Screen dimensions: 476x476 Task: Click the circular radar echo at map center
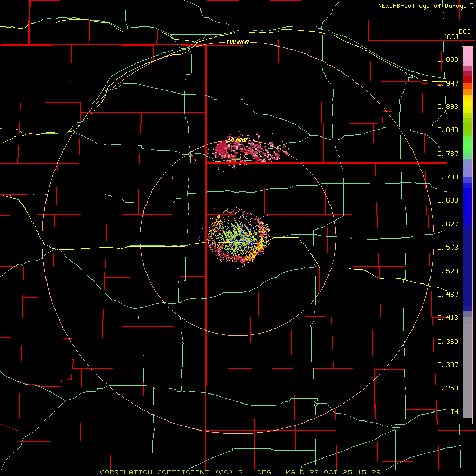(x=238, y=237)
